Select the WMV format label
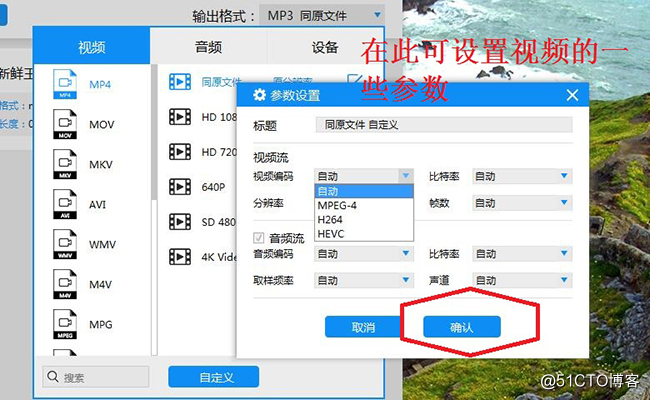Viewport: 650px width, 400px height. (x=102, y=245)
